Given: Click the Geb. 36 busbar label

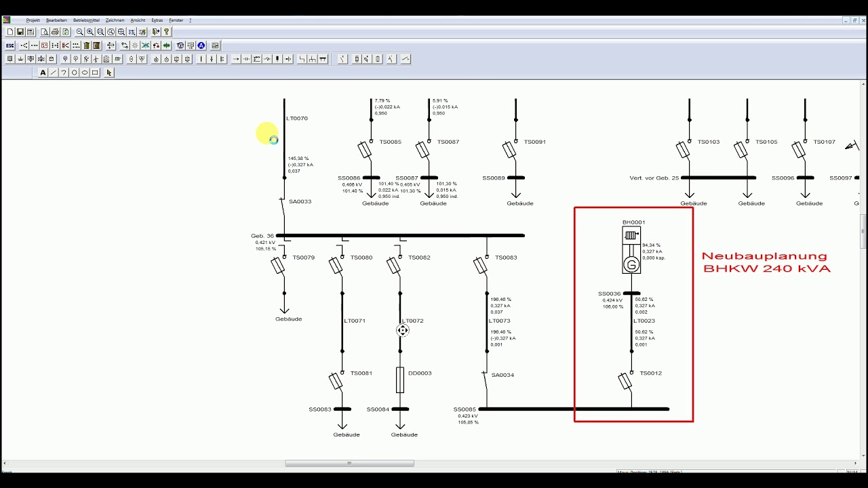Looking at the screenshot, I should pyautogui.click(x=262, y=236).
